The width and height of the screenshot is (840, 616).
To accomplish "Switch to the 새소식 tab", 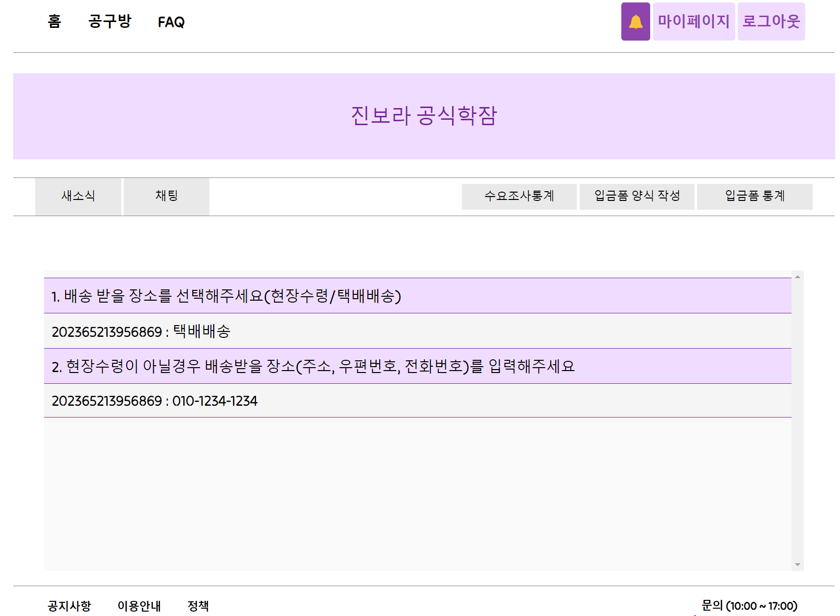I will coord(78,197).
